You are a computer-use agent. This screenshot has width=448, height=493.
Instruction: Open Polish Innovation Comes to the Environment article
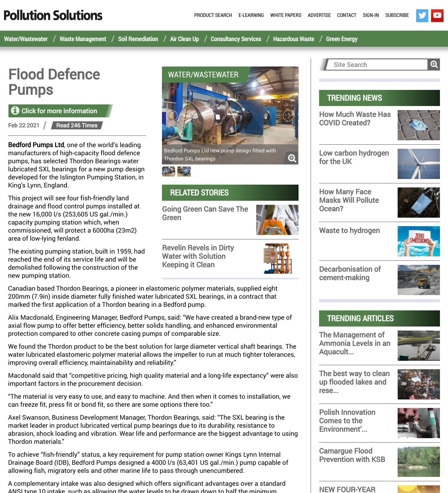click(x=347, y=421)
